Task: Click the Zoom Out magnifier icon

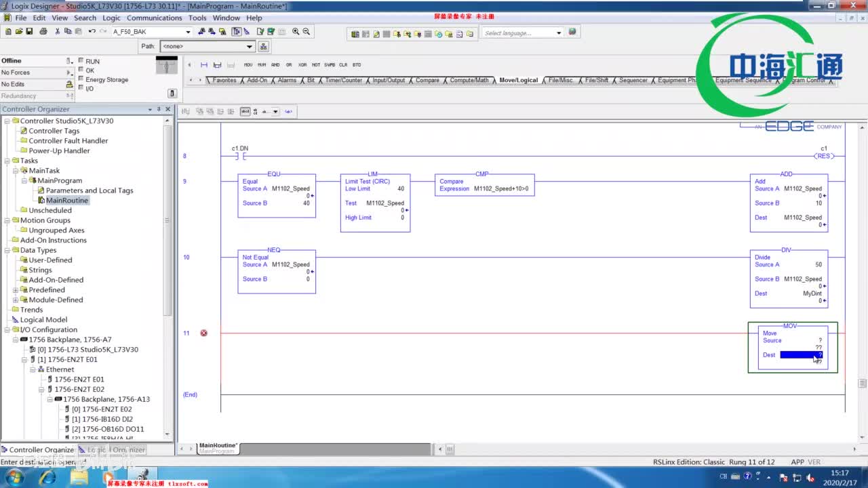Action: (307, 31)
